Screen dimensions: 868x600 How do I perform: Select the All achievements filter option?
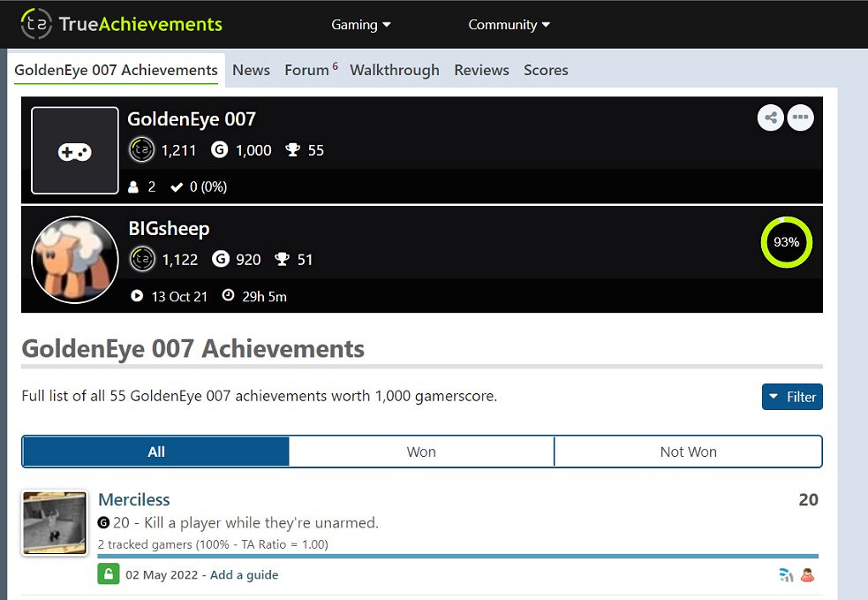156,452
